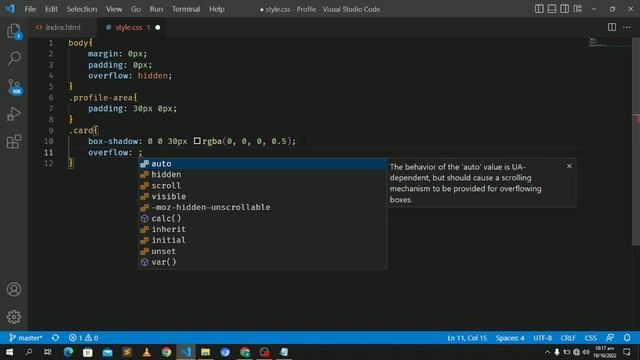Open the Help menu
Screen dimensions: 640x360
(x=217, y=9)
